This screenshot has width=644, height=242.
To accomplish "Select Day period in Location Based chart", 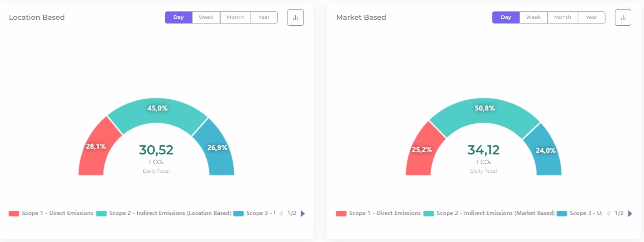I will (x=179, y=17).
